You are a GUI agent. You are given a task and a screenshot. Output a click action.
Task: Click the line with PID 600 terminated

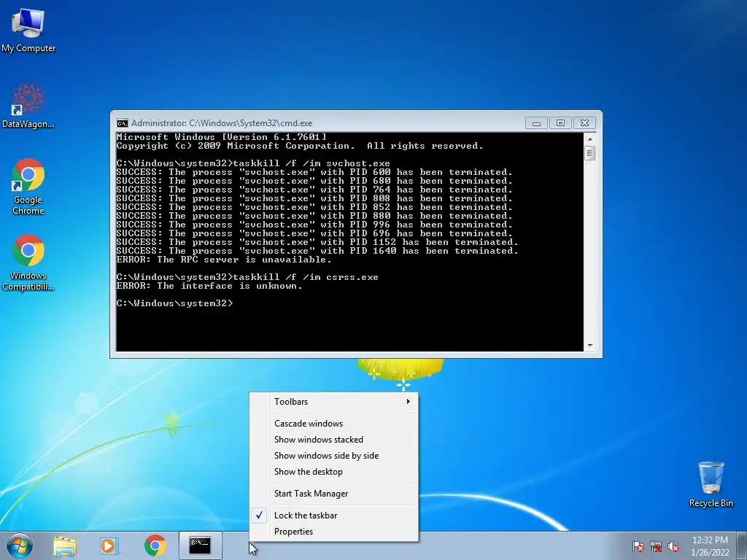314,172
